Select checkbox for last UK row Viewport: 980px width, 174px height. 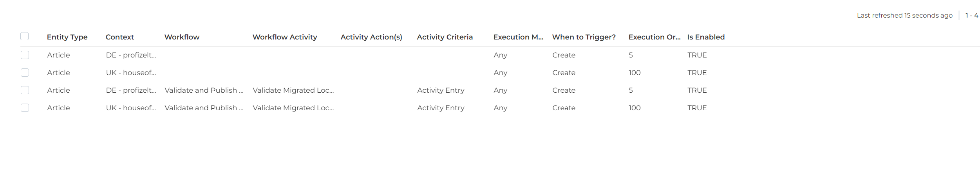click(25, 108)
